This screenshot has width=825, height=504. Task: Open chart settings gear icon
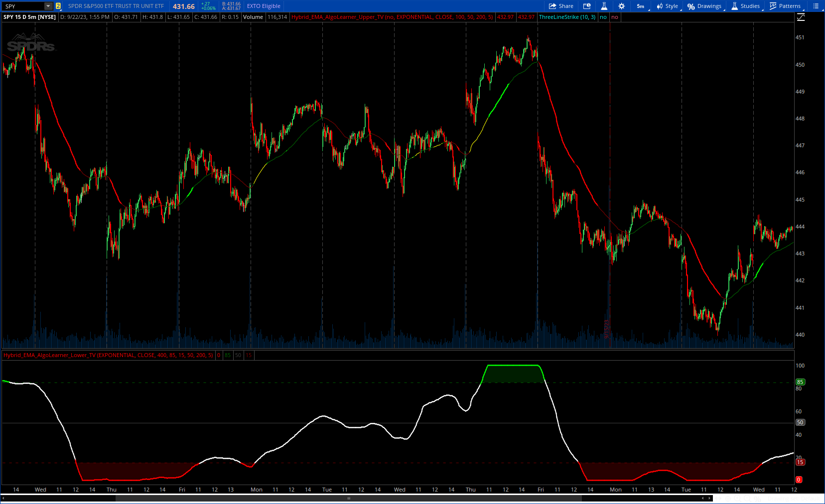click(x=621, y=6)
